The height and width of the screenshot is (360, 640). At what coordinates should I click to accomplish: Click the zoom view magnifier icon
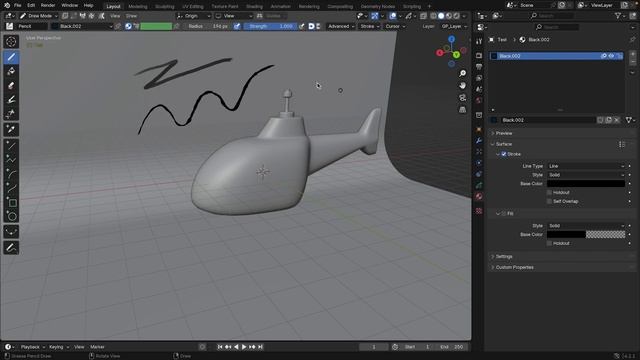tap(462, 73)
